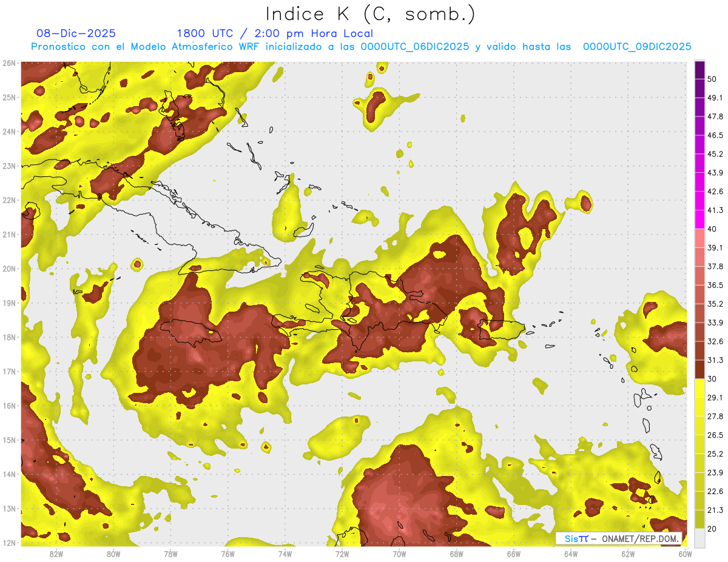This screenshot has height=562, width=728.
Task: Pick the dark purple swatch beside the 50 label
Action: [x=699, y=70]
